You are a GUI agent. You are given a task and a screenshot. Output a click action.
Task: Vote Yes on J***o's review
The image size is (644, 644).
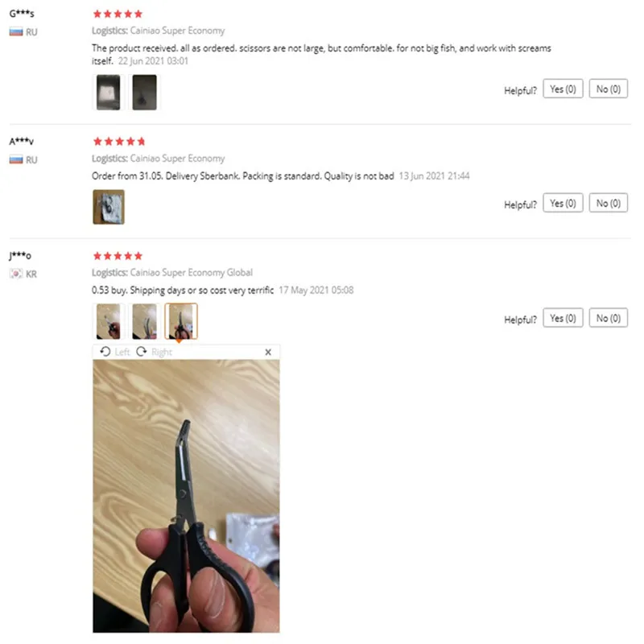tap(563, 318)
